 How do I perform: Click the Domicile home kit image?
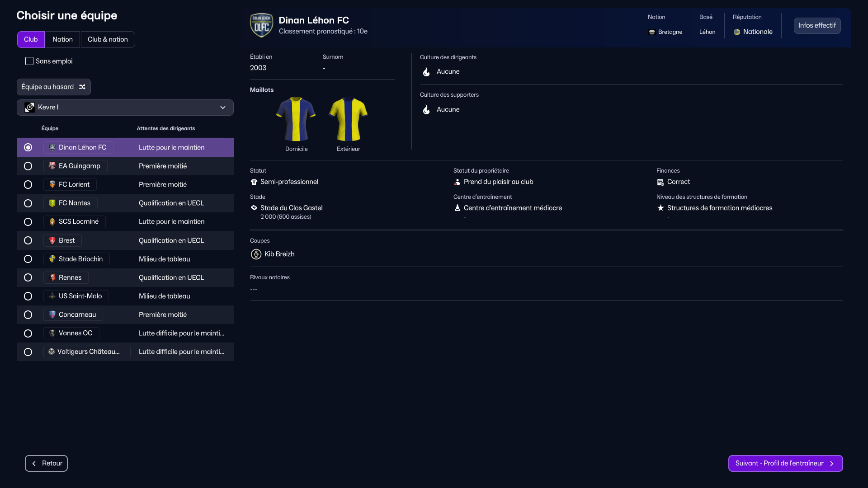[x=296, y=119]
